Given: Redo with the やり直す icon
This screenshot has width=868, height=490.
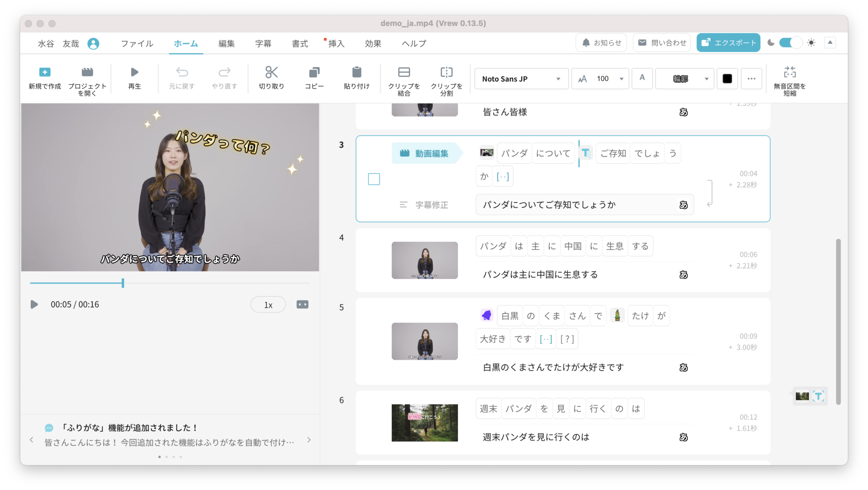Looking at the screenshot, I should [x=224, y=72].
